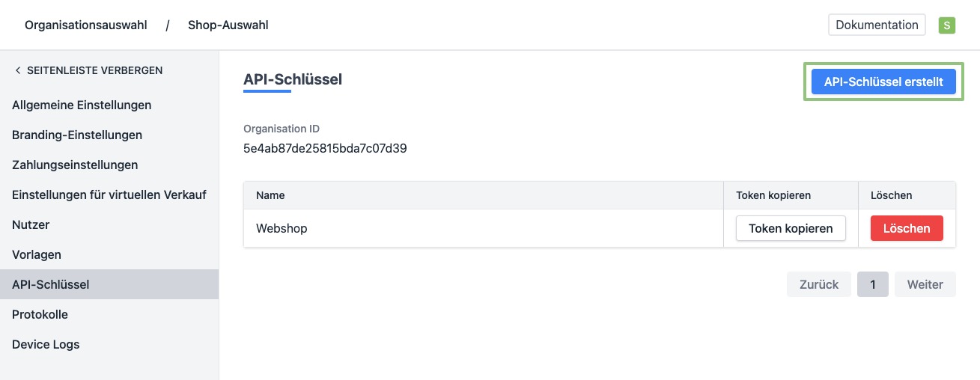Screen dimensions: 980x380
Task: Open Device Logs page
Action: click(46, 344)
